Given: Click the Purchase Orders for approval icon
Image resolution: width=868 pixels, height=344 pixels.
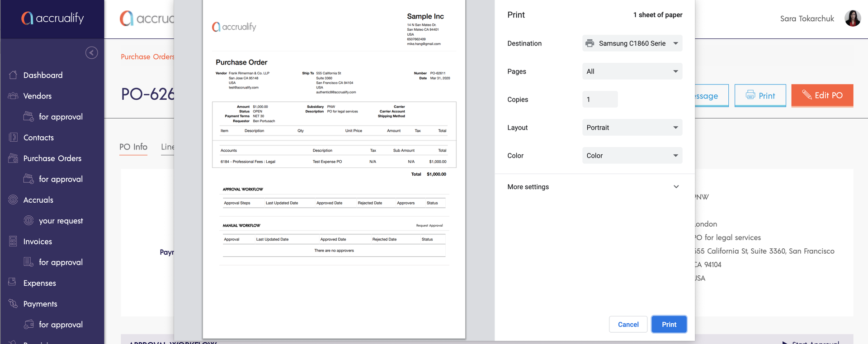Looking at the screenshot, I should (28, 179).
